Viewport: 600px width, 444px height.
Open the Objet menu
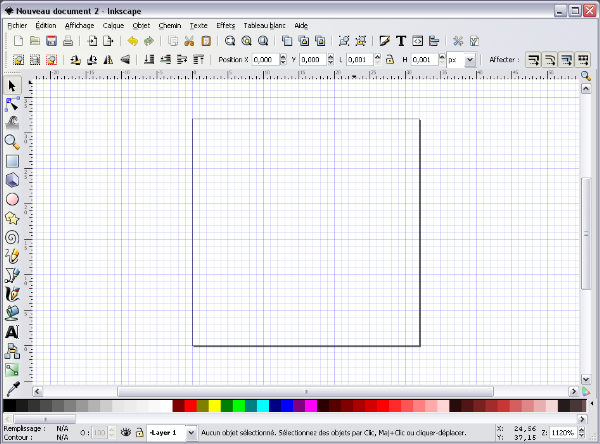(141, 25)
